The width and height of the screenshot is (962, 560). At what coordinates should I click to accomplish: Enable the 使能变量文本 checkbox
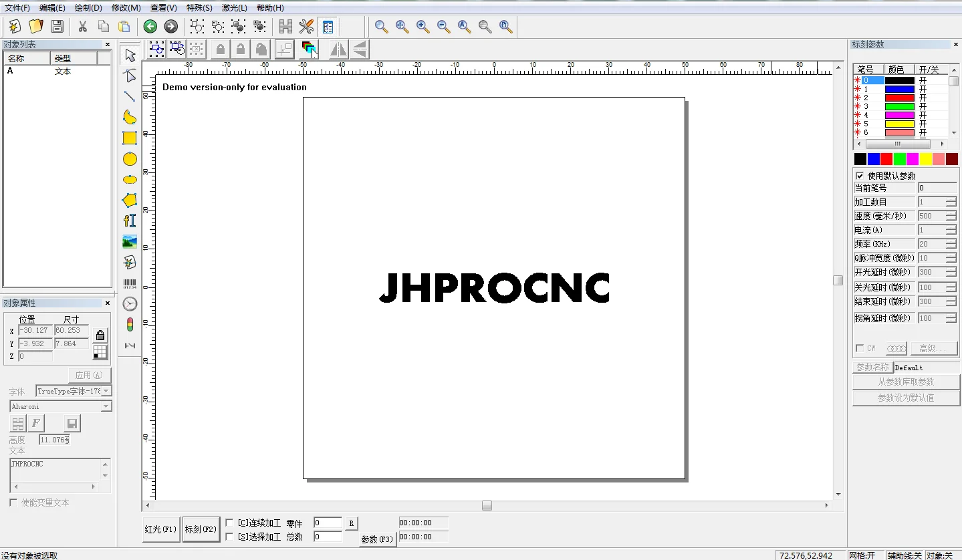13,503
